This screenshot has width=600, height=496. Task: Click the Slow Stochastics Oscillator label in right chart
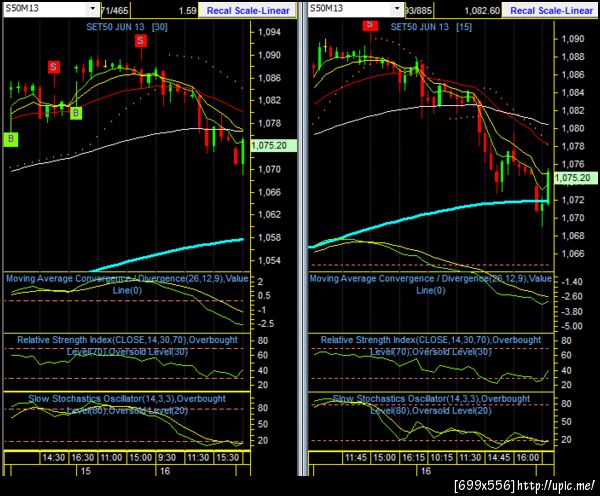click(431, 405)
